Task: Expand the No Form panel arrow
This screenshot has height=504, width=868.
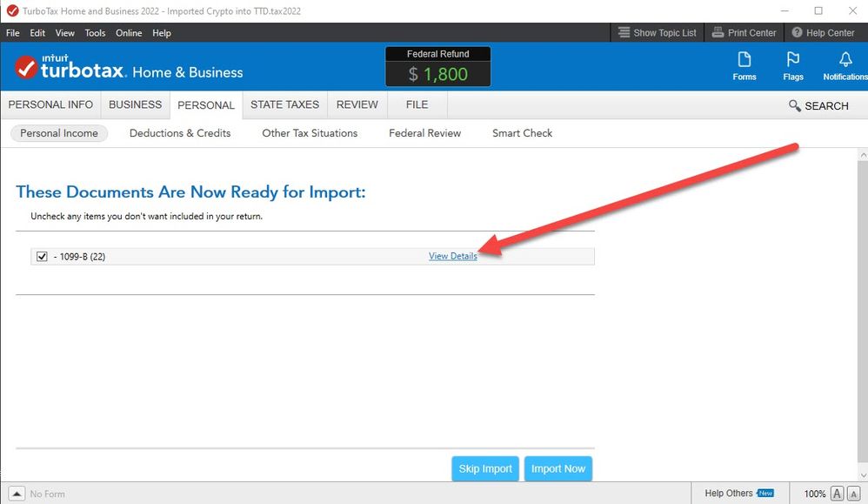Action: (x=17, y=494)
